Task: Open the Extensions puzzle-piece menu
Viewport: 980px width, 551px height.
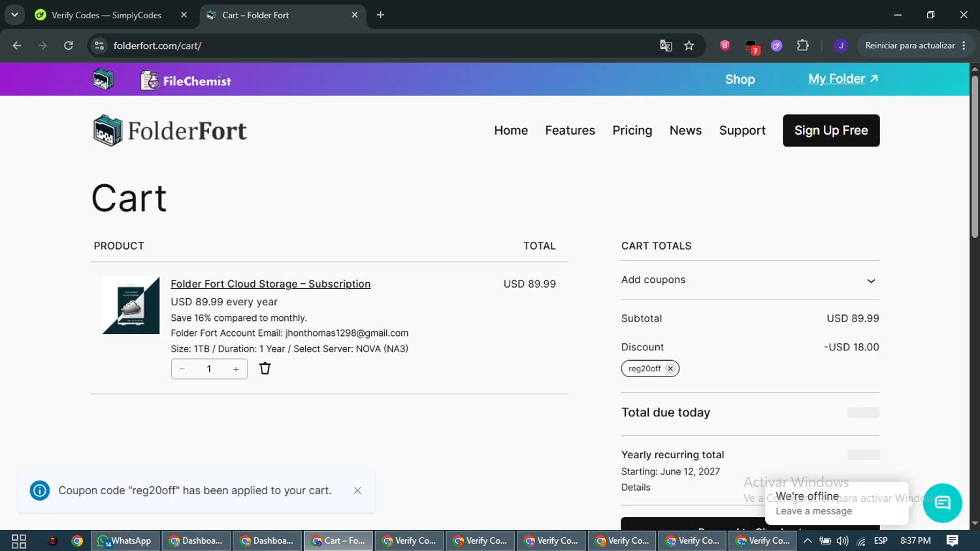Action: pos(803,46)
